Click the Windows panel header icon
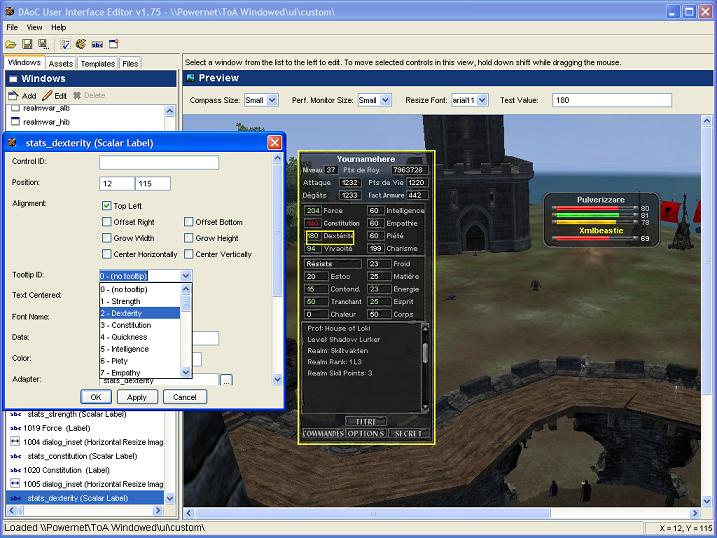Viewport: 717px width, 538px height. coord(13,79)
